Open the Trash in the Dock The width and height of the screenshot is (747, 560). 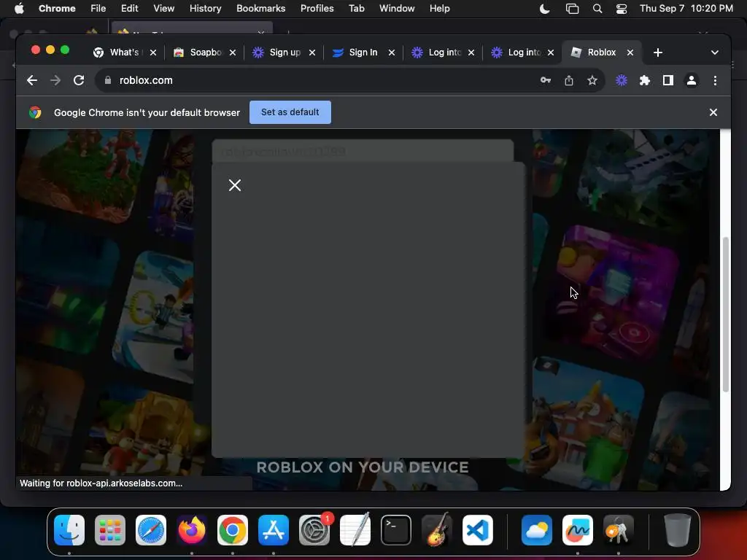(677, 530)
